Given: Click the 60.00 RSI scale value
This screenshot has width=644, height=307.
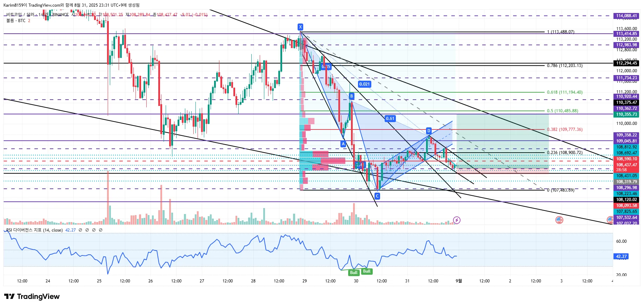Looking at the screenshot, I should (622, 241).
